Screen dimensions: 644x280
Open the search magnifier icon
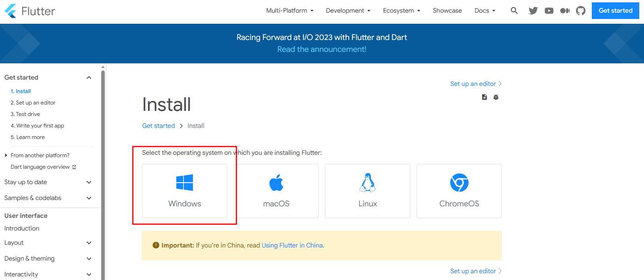514,11
